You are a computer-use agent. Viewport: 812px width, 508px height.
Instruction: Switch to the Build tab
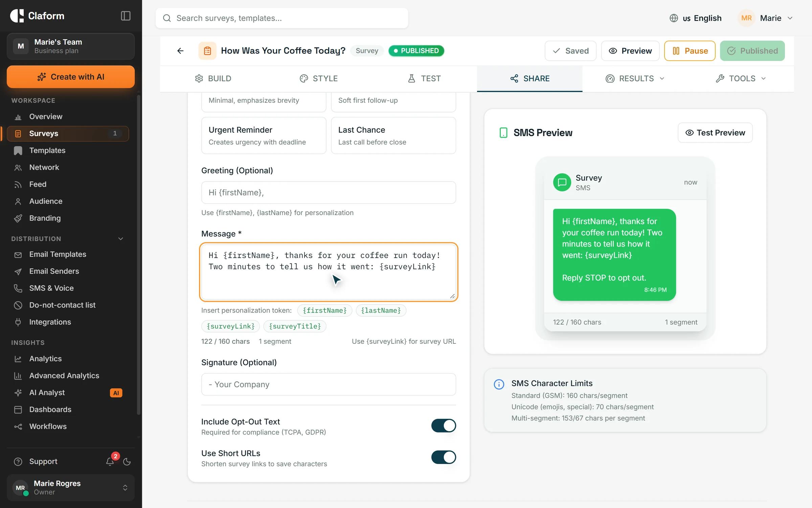(213, 79)
